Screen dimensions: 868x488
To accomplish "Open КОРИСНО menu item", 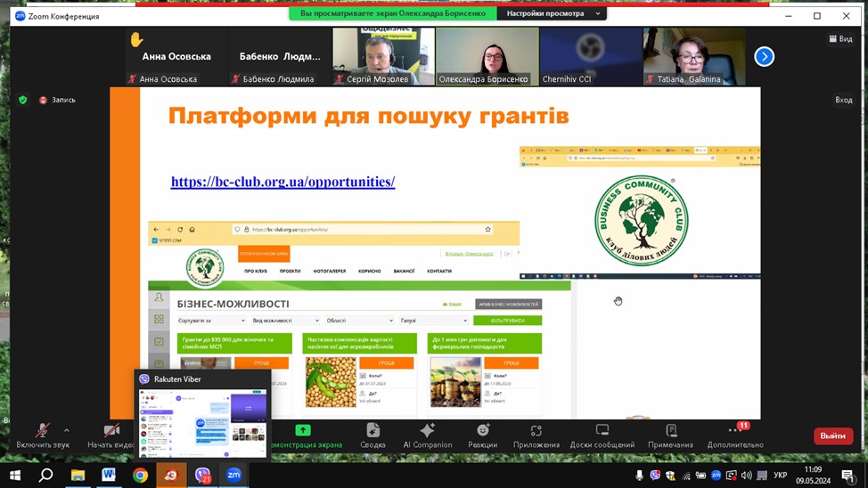I will pyautogui.click(x=369, y=271).
